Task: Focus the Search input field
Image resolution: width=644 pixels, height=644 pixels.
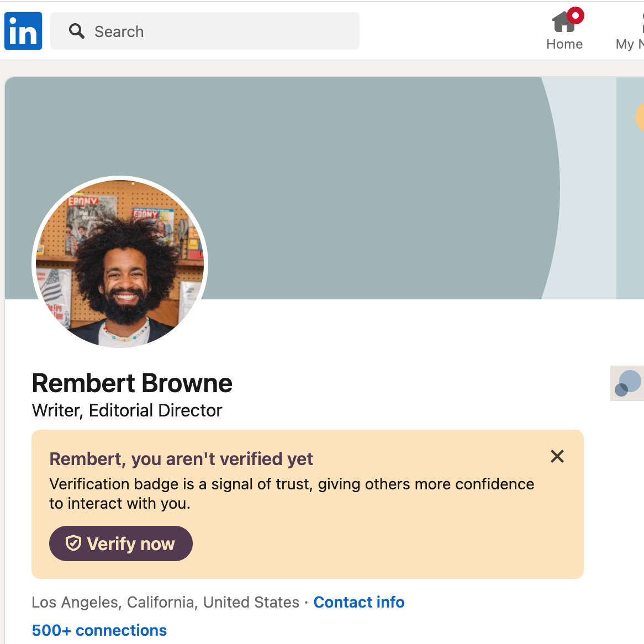Action: (x=221, y=31)
